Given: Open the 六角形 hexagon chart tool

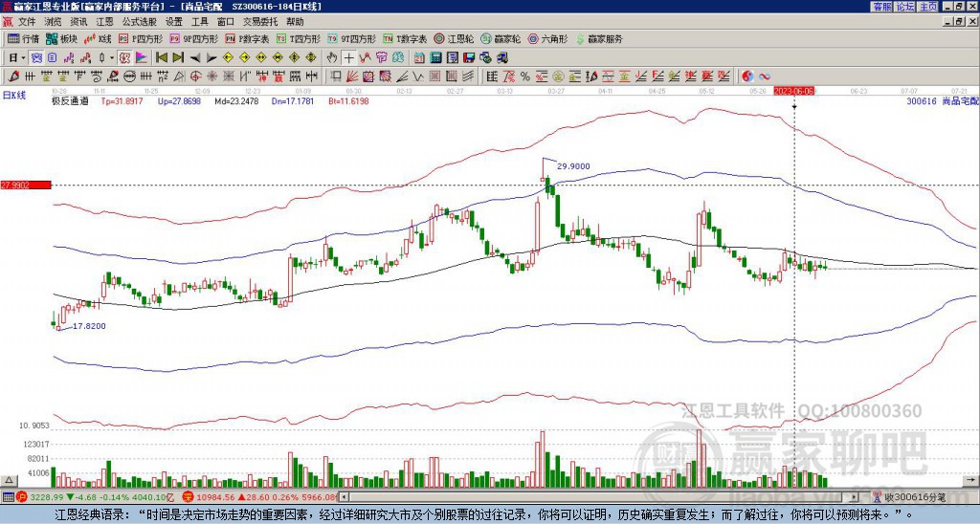Looking at the screenshot, I should click(548, 38).
